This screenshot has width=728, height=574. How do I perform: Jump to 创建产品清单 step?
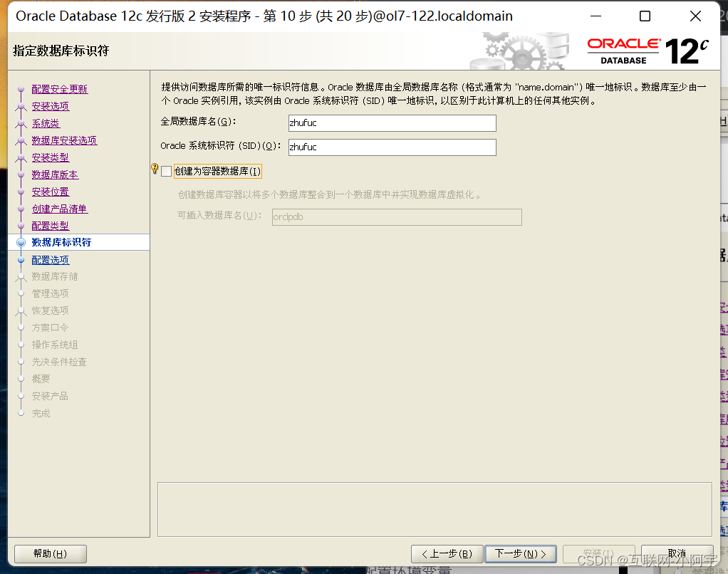(59, 209)
